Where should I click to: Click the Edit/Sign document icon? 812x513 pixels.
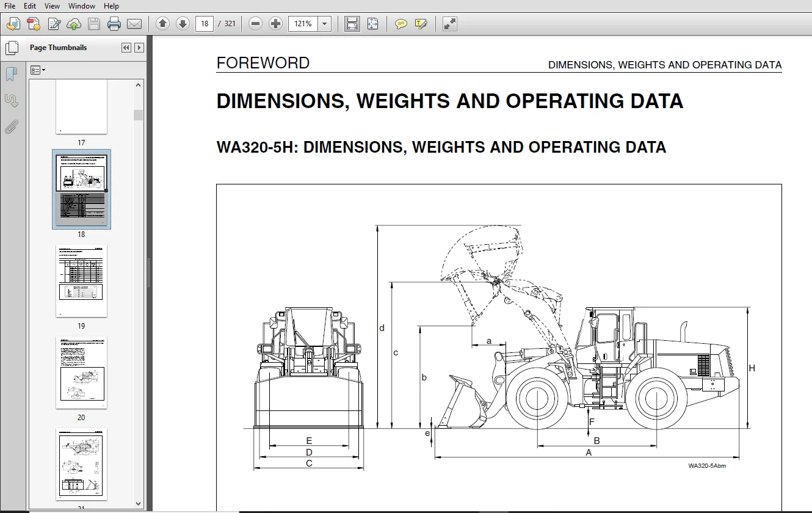click(x=54, y=24)
